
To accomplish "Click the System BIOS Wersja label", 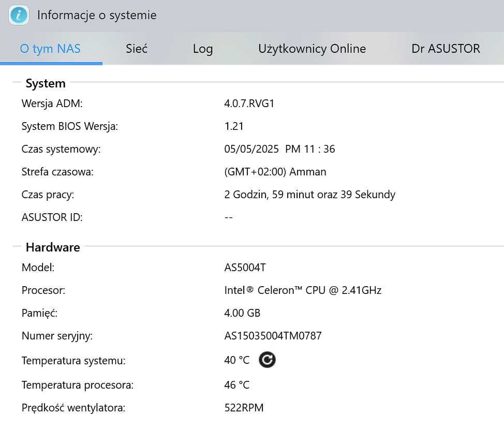I will [x=70, y=126].
